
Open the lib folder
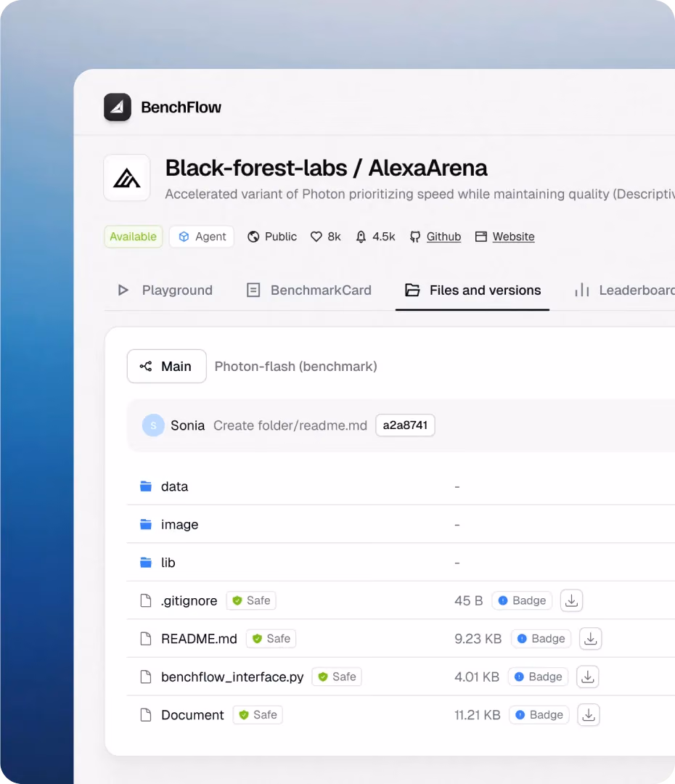pos(168,563)
